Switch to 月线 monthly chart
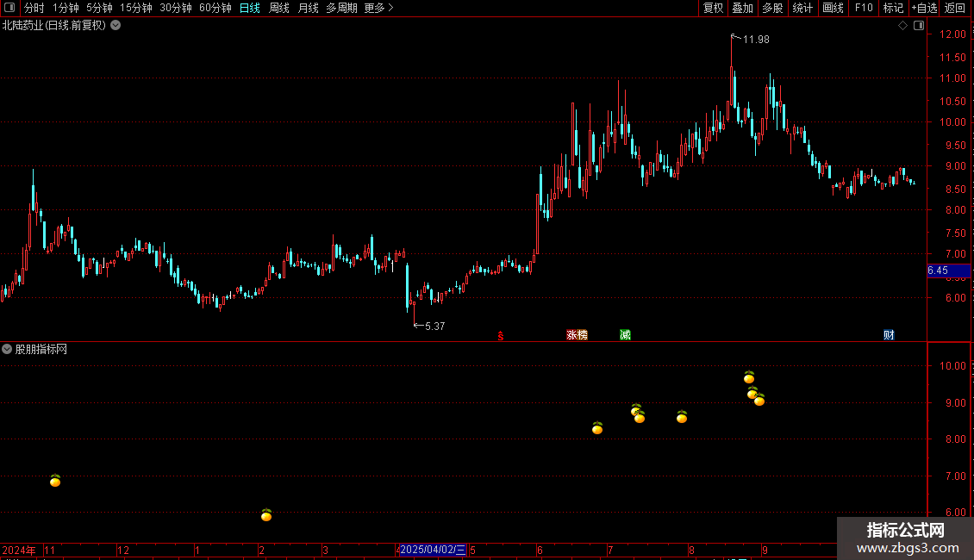 point(308,8)
